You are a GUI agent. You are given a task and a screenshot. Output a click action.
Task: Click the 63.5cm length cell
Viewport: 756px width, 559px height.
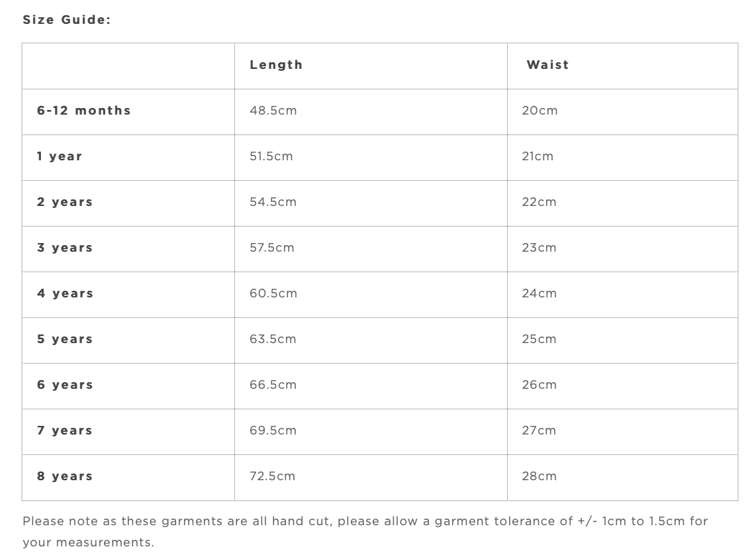pos(273,339)
